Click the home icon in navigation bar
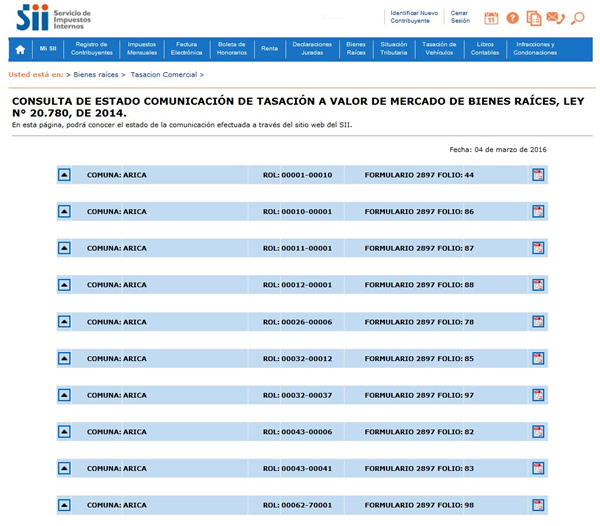The height and width of the screenshot is (526, 600). pos(20,49)
